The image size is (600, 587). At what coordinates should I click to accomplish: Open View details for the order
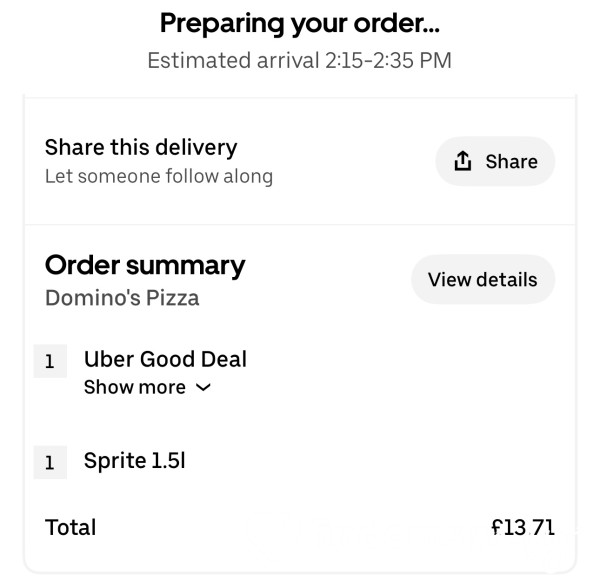483,279
